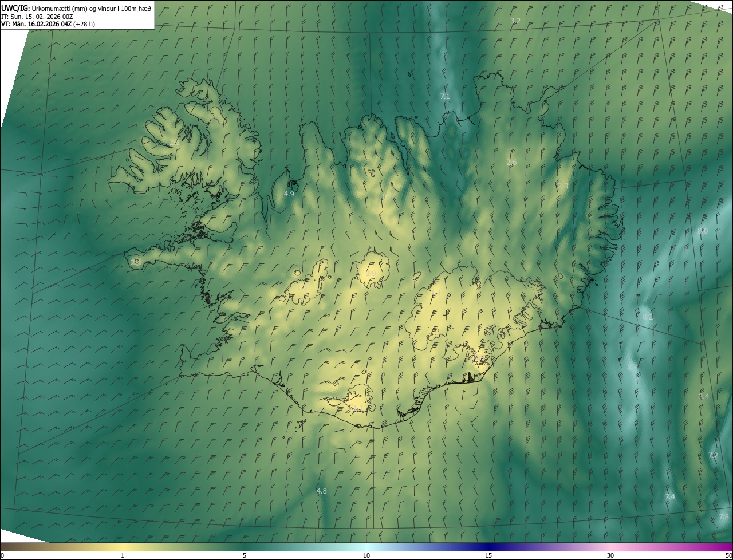Click the 50 tick on the color scale
Viewport: 733px width, 560px height.
click(x=728, y=555)
